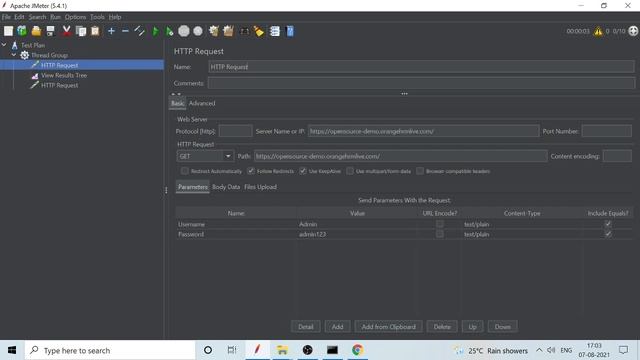Open the Edit menu
Screen dimensions: 640x360
[19, 17]
